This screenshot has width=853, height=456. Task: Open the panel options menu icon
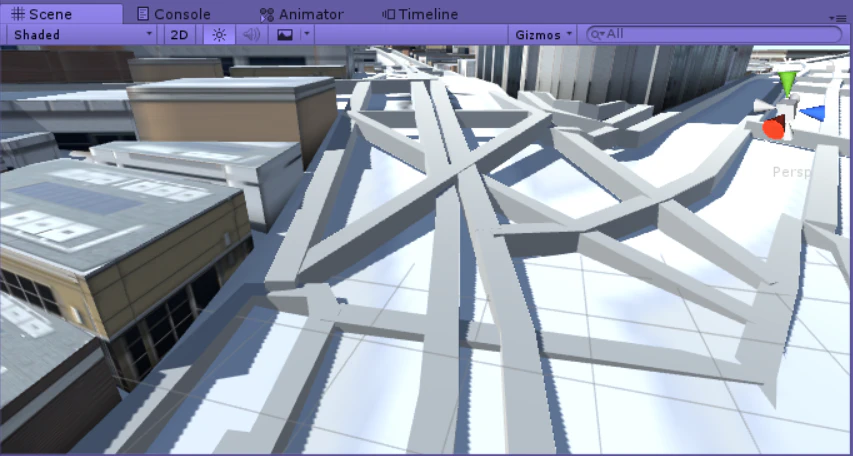[838, 18]
